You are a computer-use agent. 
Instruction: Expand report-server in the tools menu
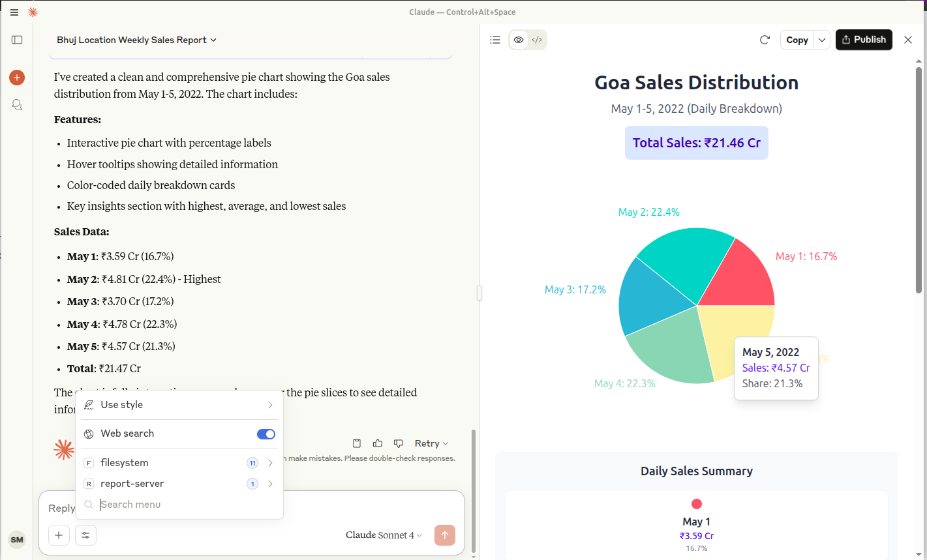[x=269, y=484]
